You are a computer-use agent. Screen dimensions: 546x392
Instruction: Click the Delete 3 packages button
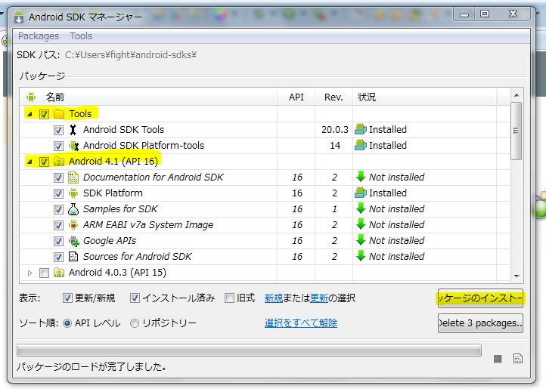tap(480, 323)
